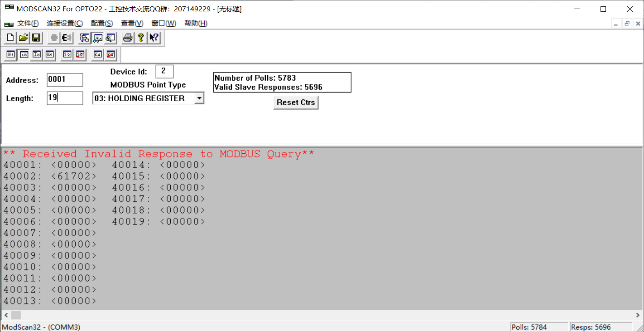
Task: Open the 连接设置(C) menu
Action: pyautogui.click(x=65, y=24)
